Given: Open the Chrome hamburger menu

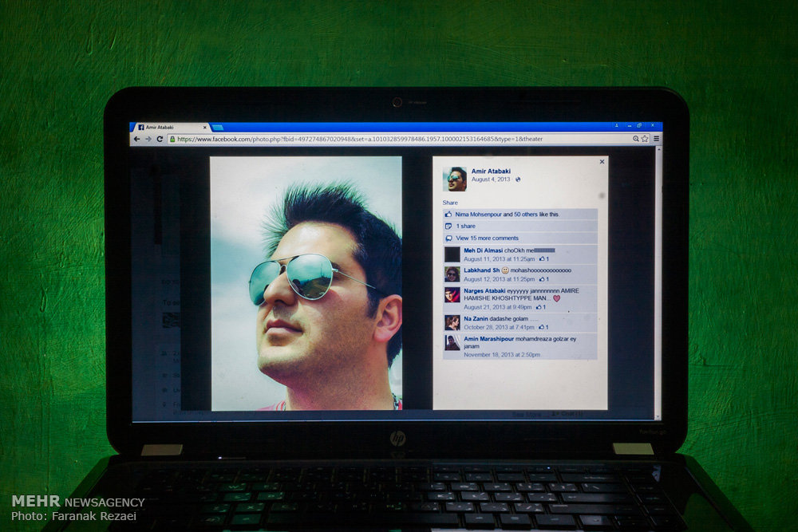Looking at the screenshot, I should click(657, 138).
